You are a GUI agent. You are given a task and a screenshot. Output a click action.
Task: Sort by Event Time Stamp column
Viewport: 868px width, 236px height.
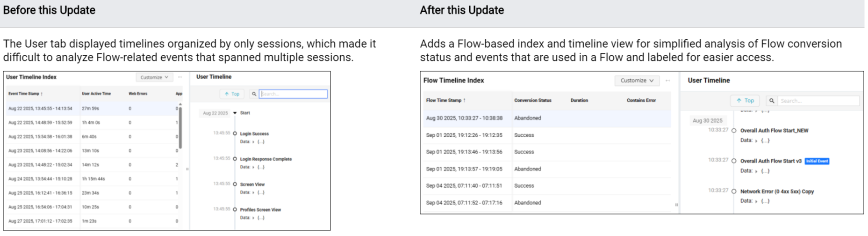(25, 94)
